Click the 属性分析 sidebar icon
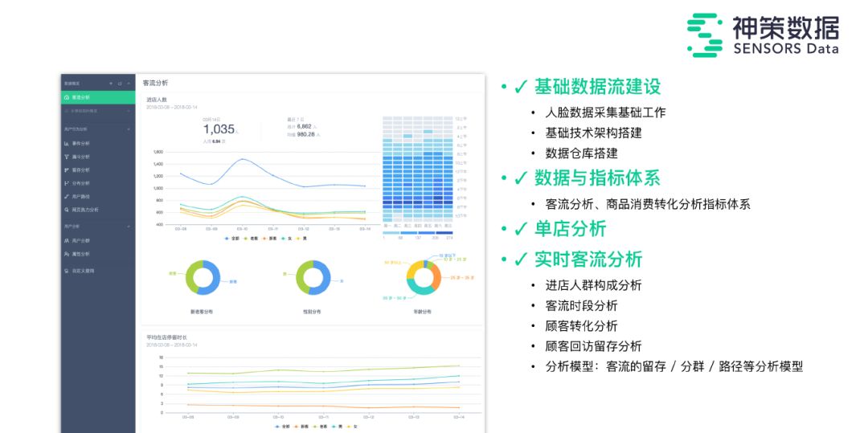This screenshot has width=868, height=433. point(67,254)
